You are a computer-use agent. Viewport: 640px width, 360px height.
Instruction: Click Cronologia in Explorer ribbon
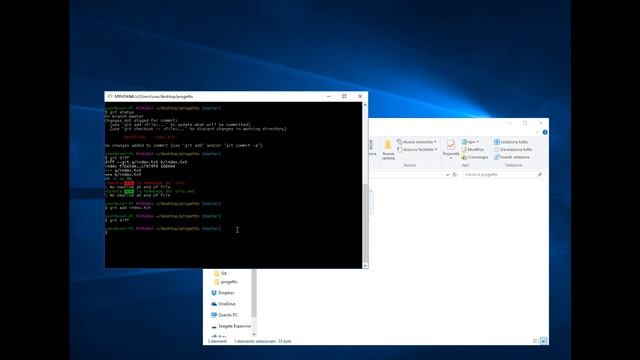[x=475, y=157]
